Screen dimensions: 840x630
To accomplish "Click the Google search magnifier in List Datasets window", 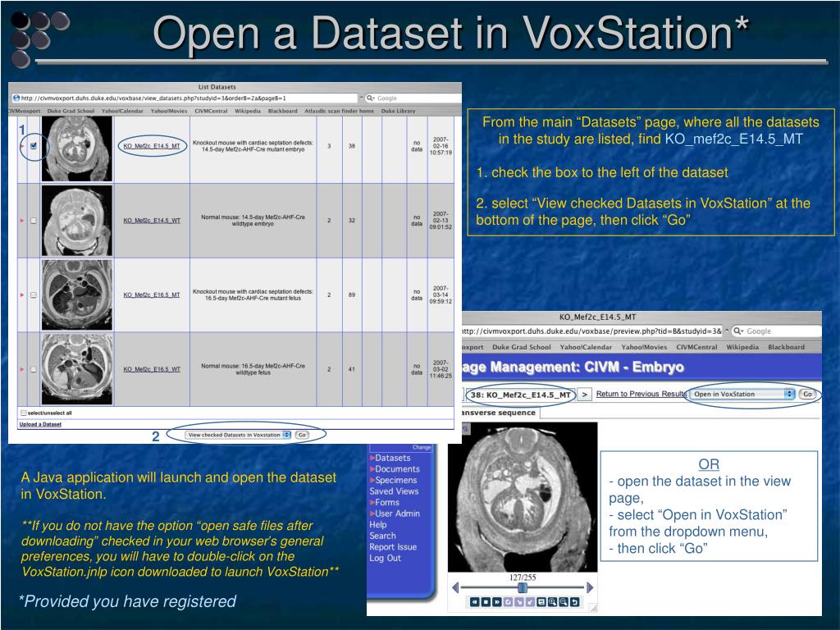I will [370, 98].
